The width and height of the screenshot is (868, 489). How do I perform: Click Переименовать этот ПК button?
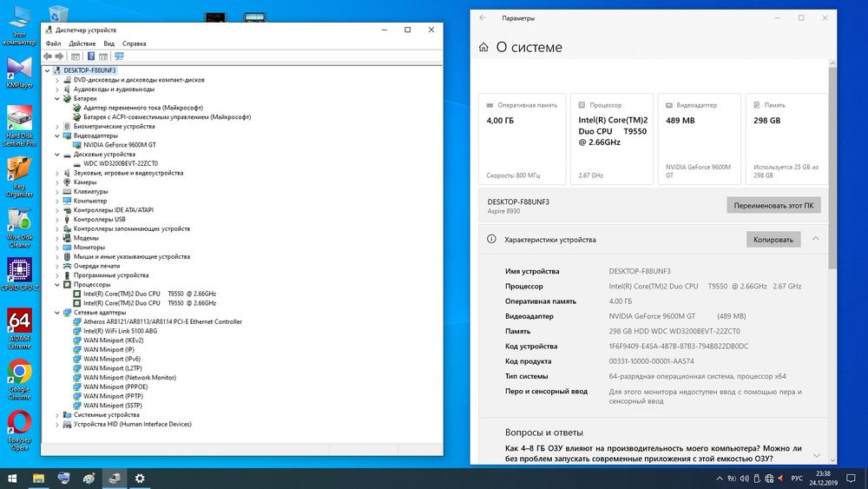tap(773, 206)
